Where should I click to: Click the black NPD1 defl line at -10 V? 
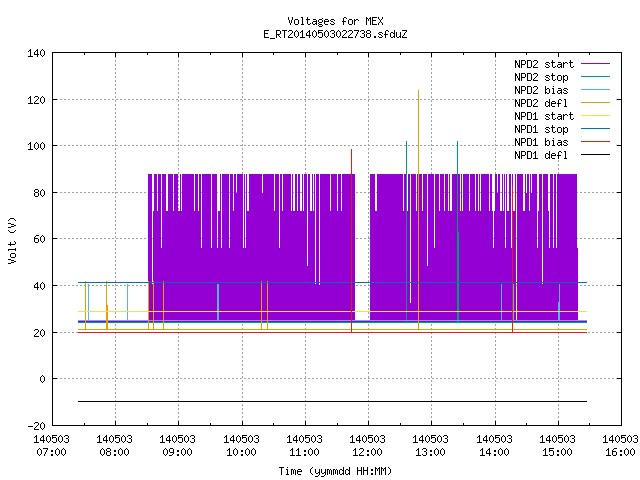click(332, 401)
